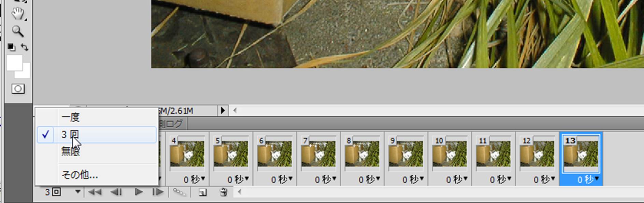Open その他... loop count option
This screenshot has width=644, height=203.
click(80, 175)
